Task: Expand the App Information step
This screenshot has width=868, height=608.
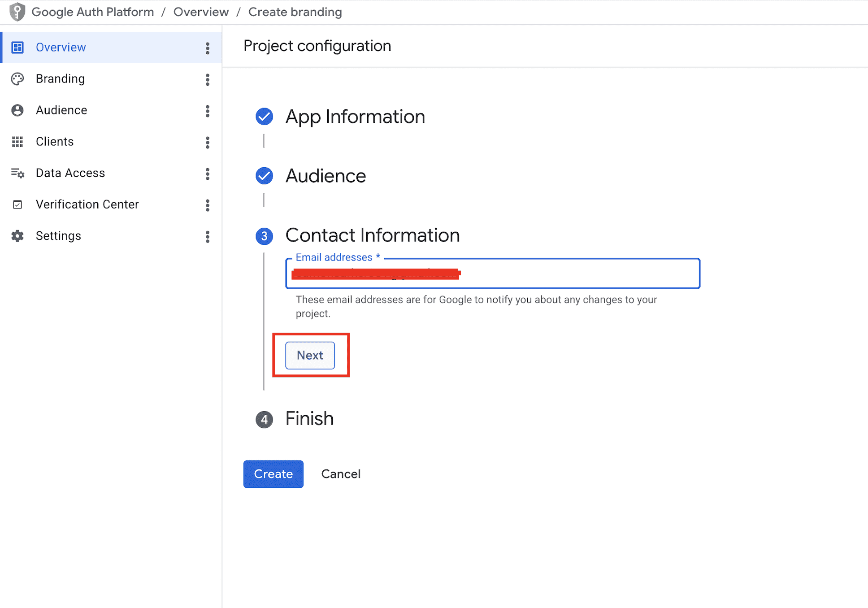Action: pos(355,117)
